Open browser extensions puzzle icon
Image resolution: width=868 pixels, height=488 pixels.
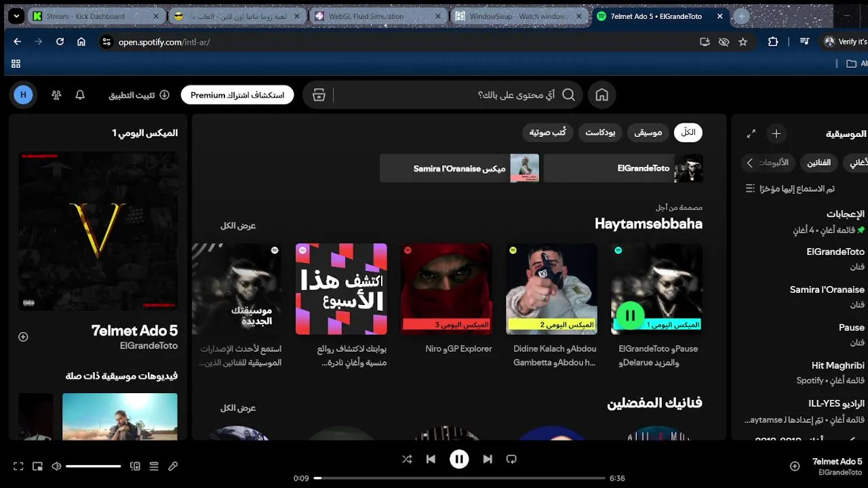click(773, 41)
